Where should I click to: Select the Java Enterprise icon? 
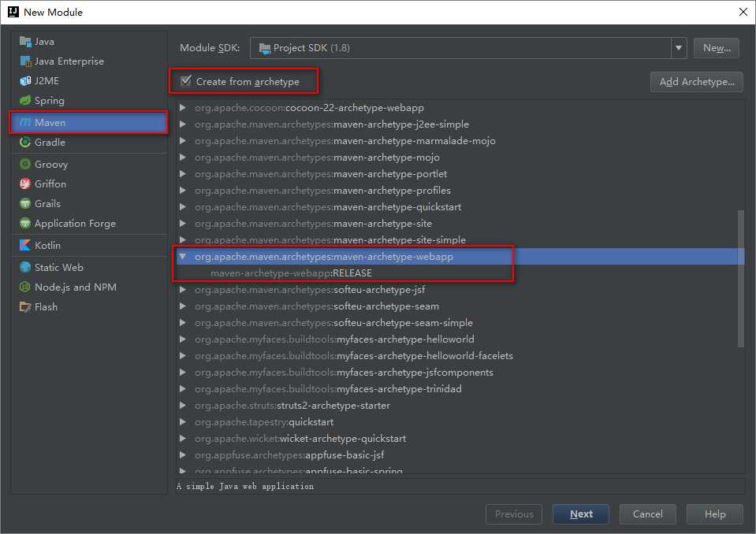point(25,61)
